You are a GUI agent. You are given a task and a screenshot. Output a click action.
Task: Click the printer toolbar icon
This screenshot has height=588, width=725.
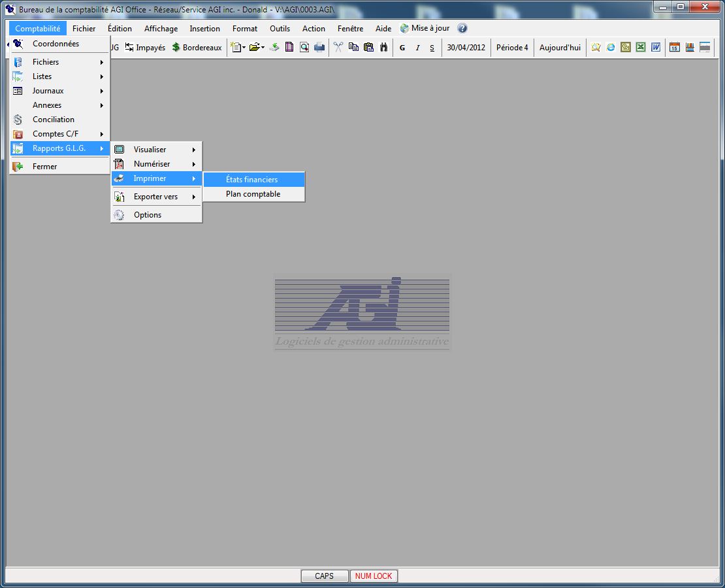[x=319, y=47]
